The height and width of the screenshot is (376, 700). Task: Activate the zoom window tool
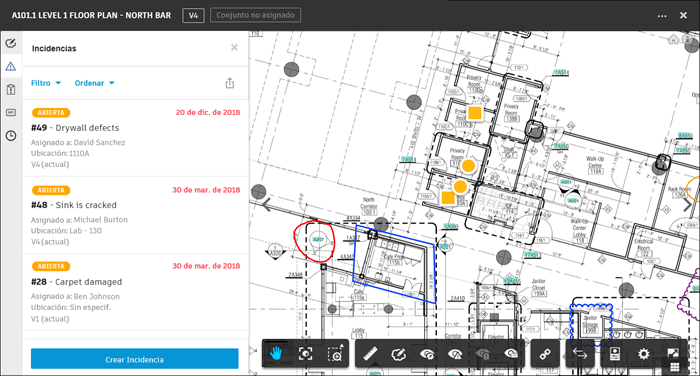[x=335, y=354]
